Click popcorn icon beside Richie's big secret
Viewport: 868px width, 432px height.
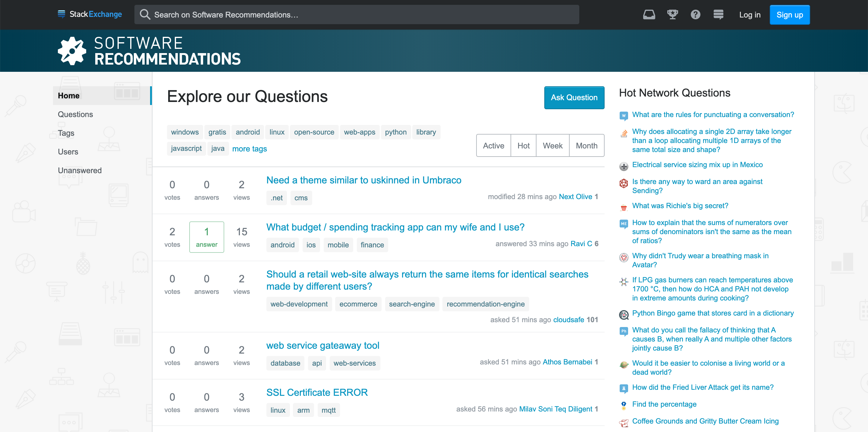pyautogui.click(x=624, y=207)
